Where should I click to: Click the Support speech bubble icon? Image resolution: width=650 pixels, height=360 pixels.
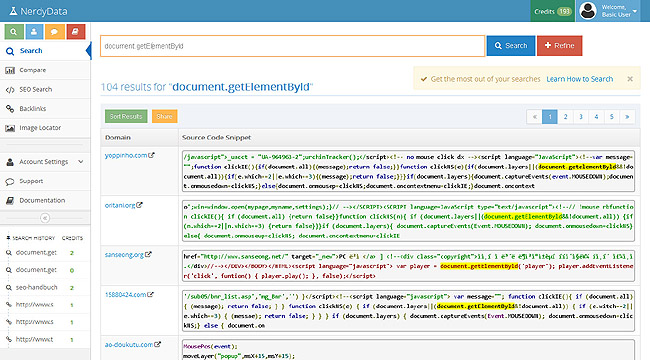[x=10, y=182]
